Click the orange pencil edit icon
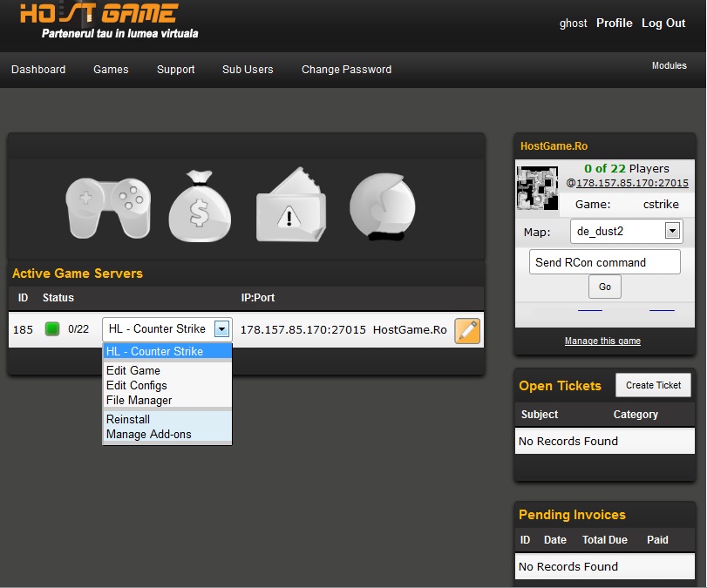Image resolution: width=707 pixels, height=588 pixels. [467, 330]
